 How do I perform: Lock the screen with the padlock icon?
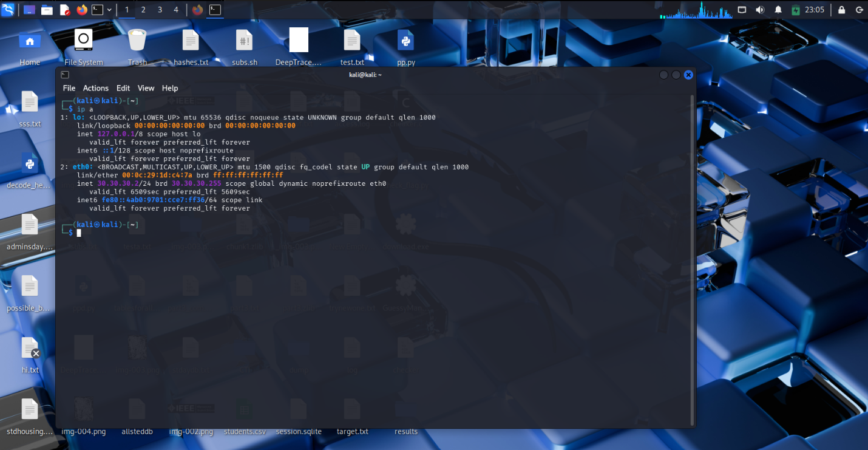[841, 10]
